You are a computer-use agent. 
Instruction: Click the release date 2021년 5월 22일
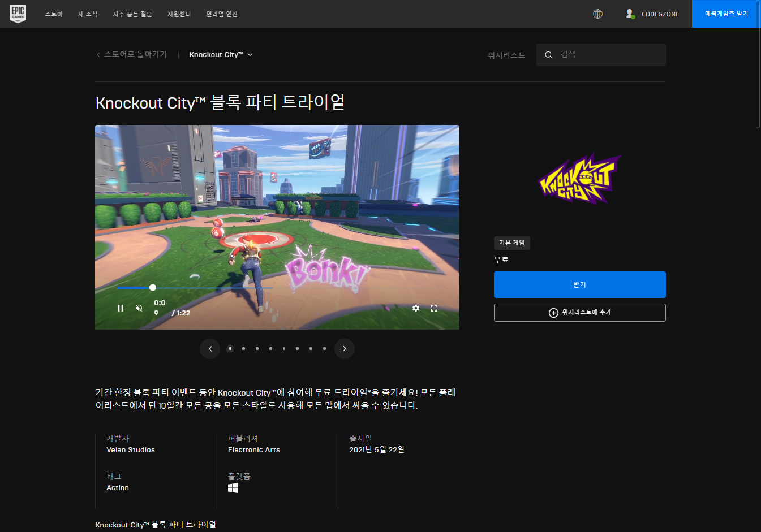coord(377,450)
